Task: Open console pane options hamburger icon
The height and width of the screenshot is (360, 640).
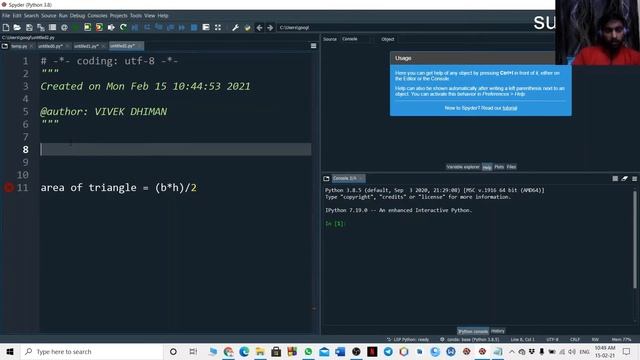Action: (634, 178)
